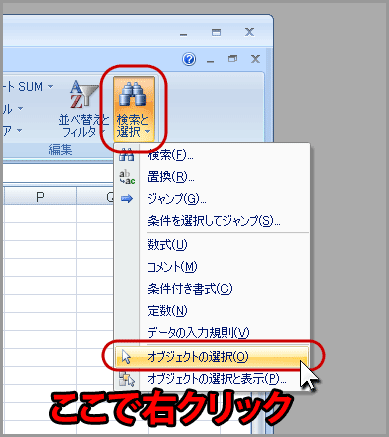Choose 置換(R)... from the menu
389x437 pixels.
click(211, 177)
